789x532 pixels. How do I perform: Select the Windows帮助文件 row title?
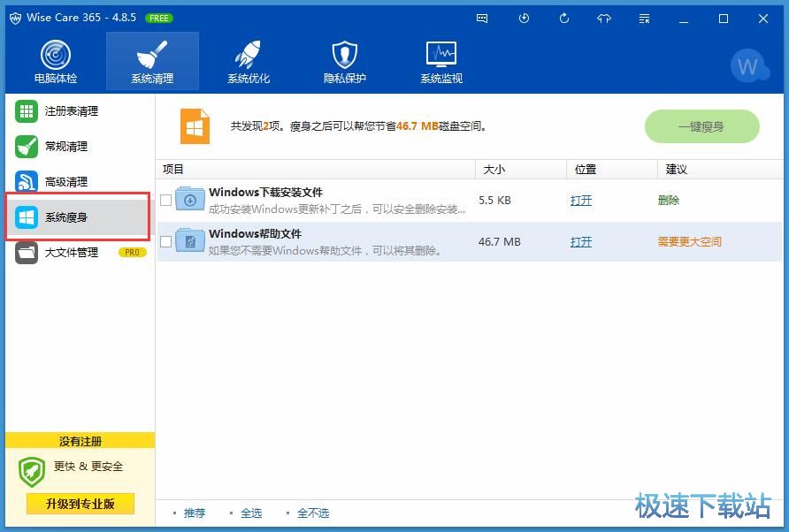tap(255, 234)
